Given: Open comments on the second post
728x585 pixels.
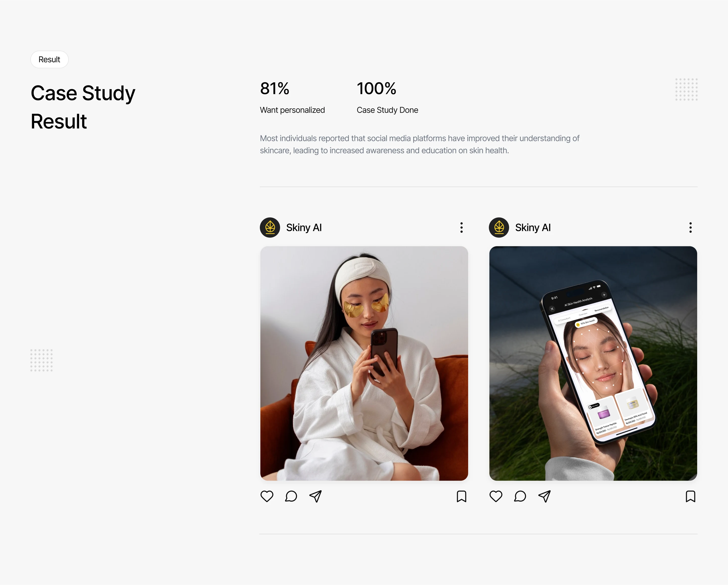Looking at the screenshot, I should [x=520, y=496].
